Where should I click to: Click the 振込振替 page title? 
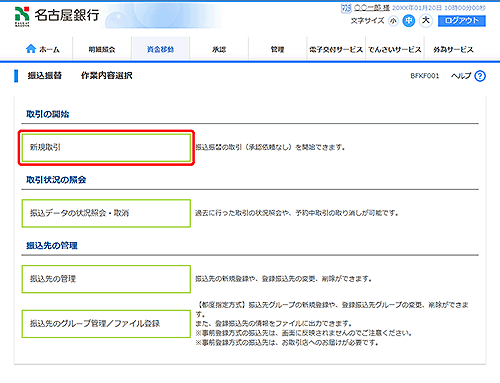click(x=45, y=76)
